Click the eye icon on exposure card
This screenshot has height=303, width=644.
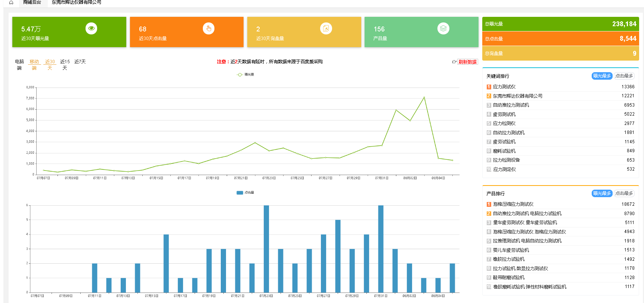coord(91,28)
